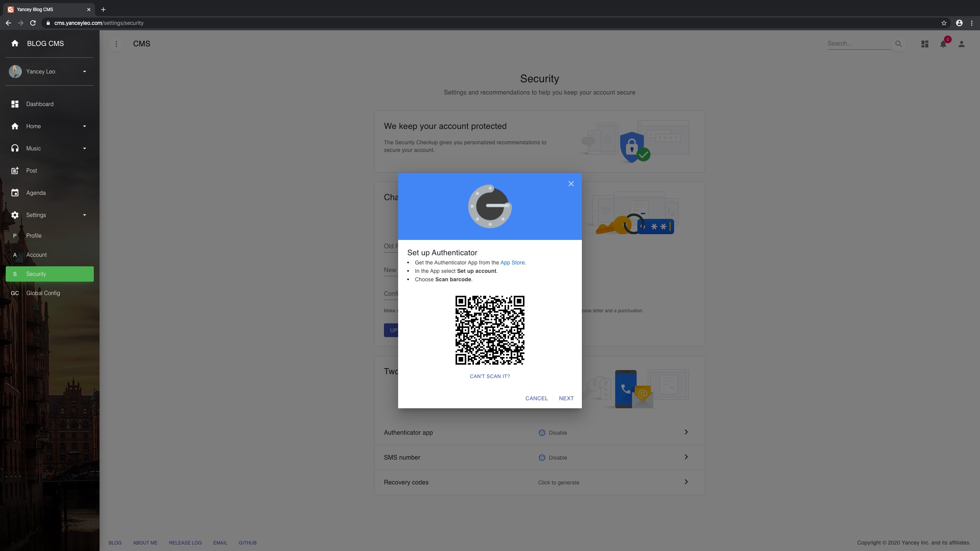Click the Search input field
Screen dimensions: 980x551
[x=859, y=44]
